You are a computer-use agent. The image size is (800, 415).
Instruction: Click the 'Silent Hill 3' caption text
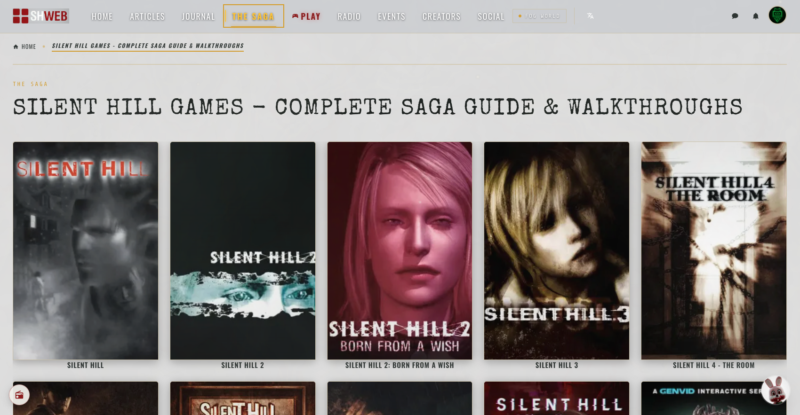(557, 365)
